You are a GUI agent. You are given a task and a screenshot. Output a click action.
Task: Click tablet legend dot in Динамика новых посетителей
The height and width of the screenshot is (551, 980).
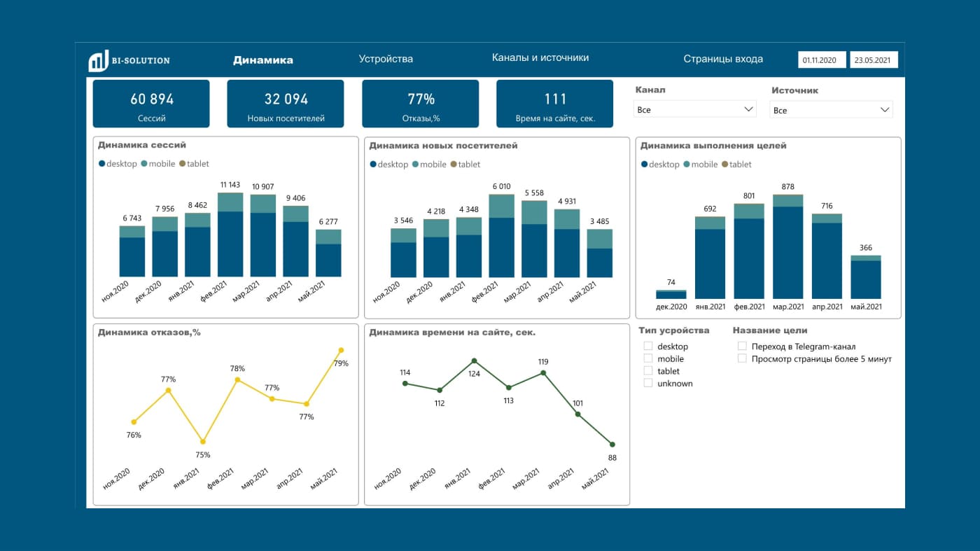point(453,165)
